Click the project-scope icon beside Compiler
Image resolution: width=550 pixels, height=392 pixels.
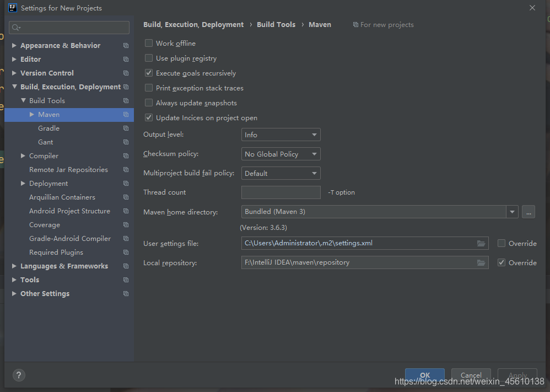126,156
